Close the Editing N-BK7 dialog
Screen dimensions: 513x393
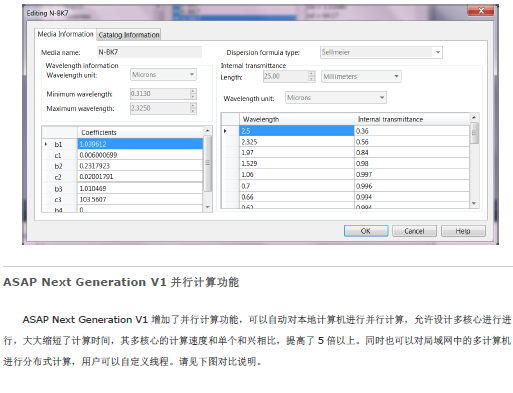click(x=481, y=11)
